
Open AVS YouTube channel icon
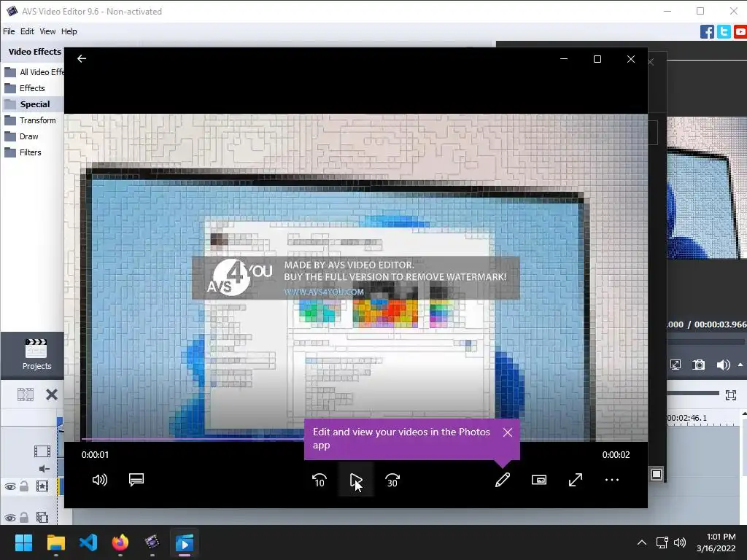740,32
